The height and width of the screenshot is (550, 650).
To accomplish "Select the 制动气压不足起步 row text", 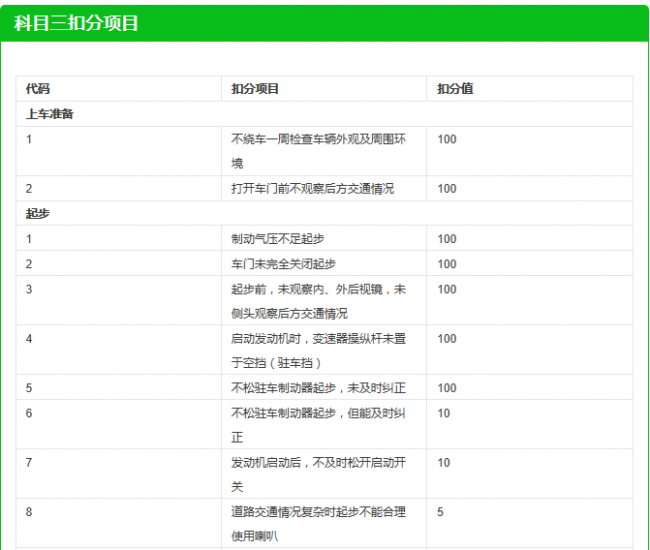I will pos(277,239).
